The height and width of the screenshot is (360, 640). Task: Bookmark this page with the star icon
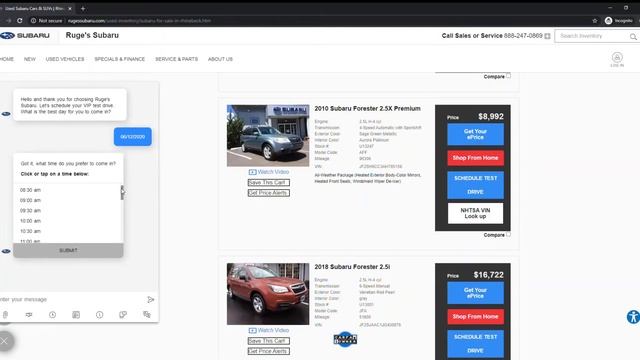point(595,20)
